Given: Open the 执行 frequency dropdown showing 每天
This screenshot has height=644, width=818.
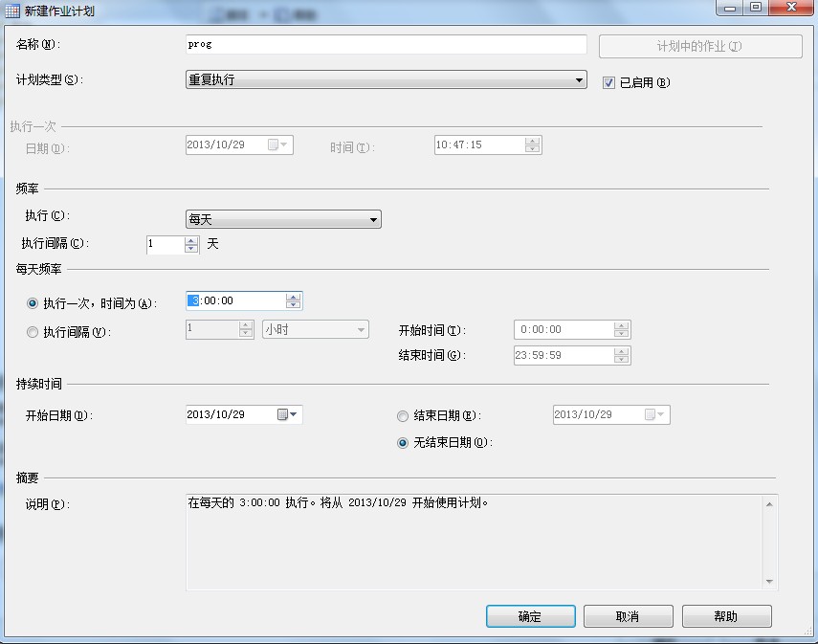Looking at the screenshot, I should point(283,219).
